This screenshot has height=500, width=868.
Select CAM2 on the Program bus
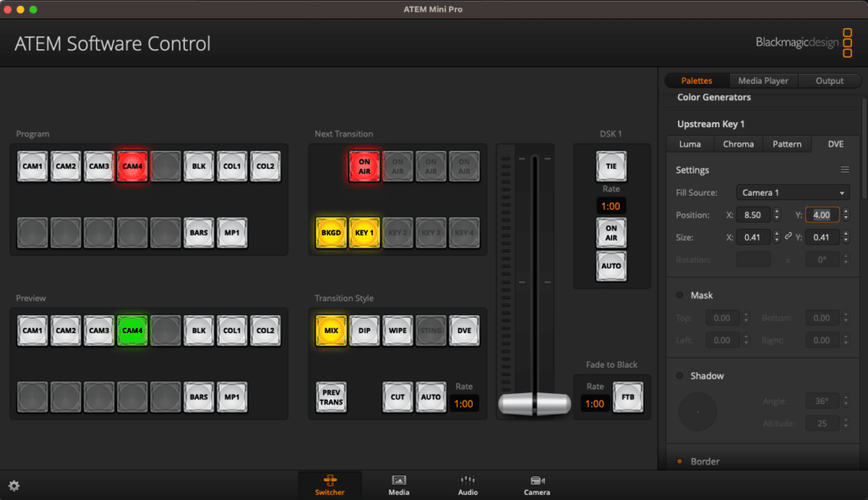[65, 166]
